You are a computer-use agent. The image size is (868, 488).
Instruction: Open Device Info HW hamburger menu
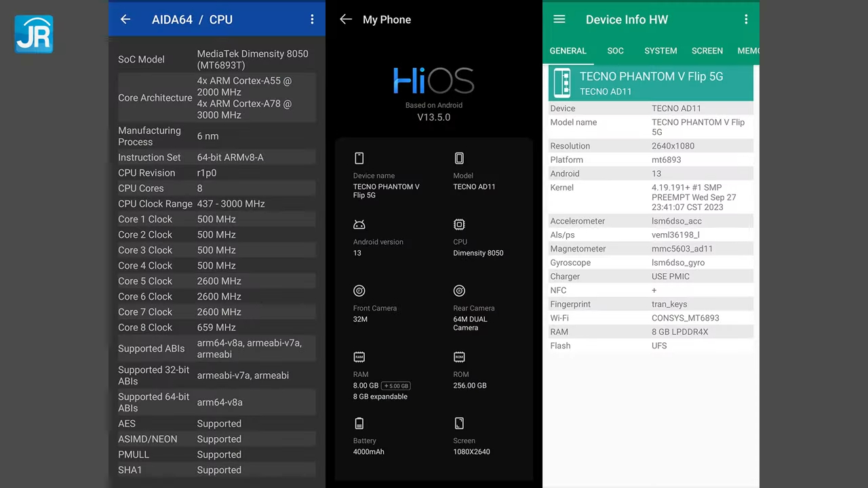[559, 20]
